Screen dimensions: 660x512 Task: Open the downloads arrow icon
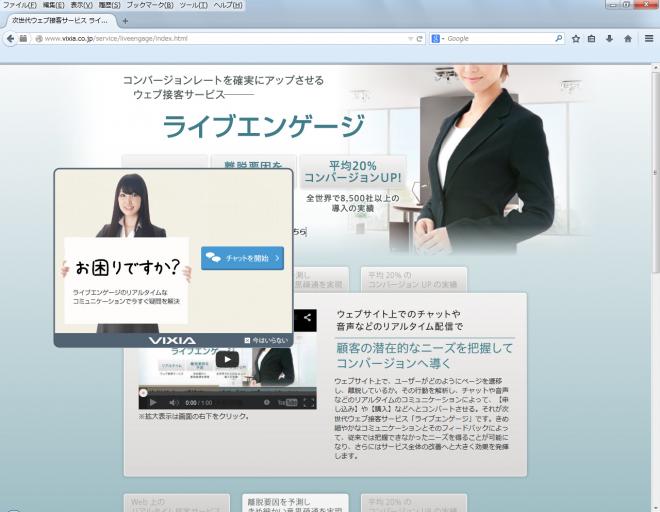pos(609,39)
